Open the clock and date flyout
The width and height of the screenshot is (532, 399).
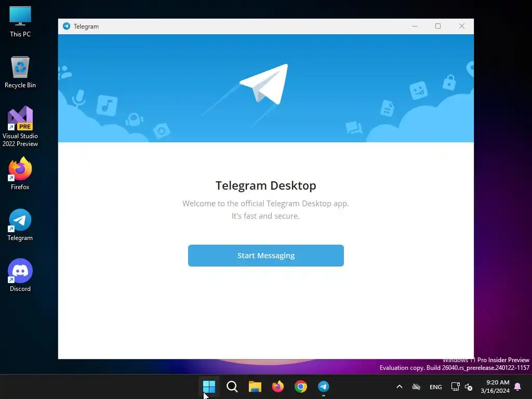point(495,387)
